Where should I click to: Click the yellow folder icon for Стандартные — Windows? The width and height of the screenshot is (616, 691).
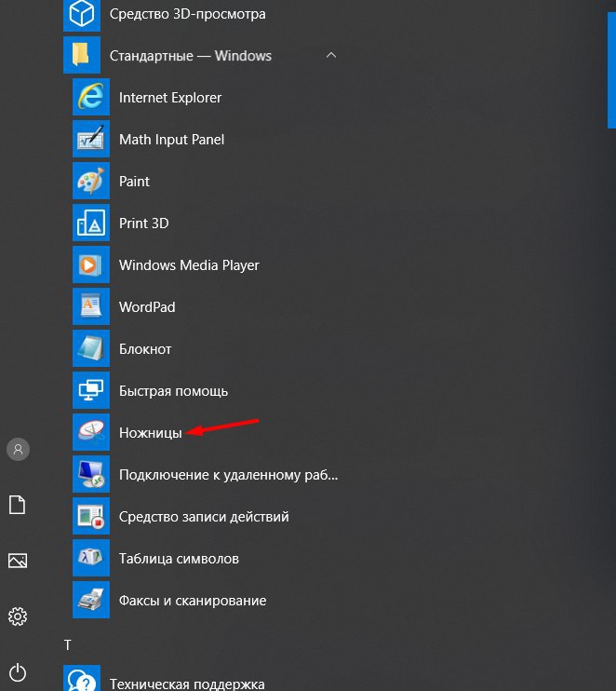click(x=82, y=55)
